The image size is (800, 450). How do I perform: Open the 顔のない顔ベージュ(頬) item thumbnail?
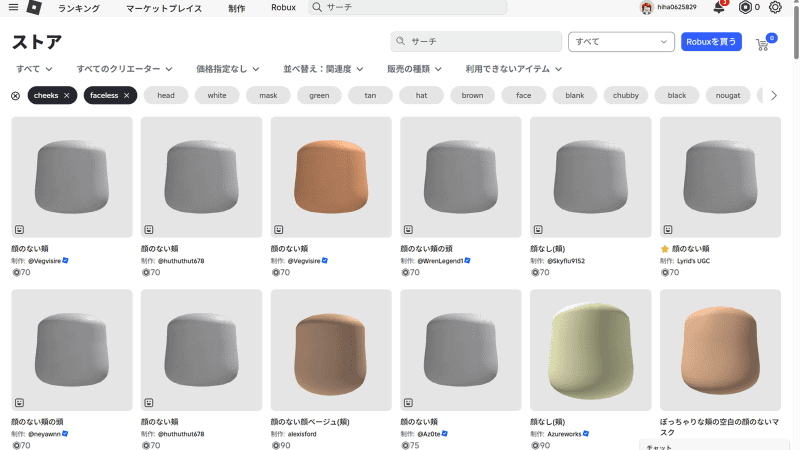pyautogui.click(x=331, y=350)
